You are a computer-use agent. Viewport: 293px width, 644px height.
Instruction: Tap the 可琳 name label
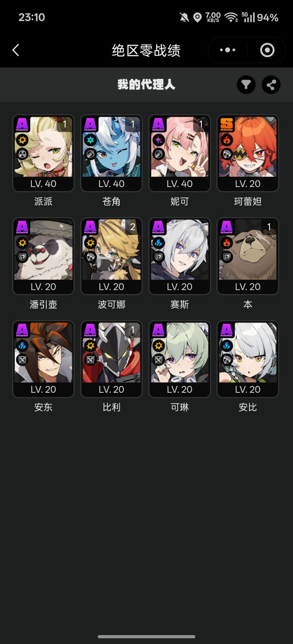click(x=179, y=407)
